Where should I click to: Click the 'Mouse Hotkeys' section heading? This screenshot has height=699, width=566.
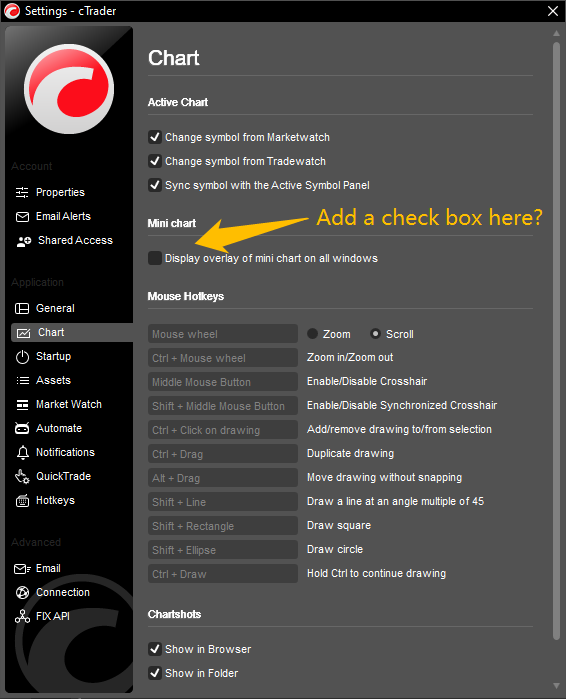186,296
